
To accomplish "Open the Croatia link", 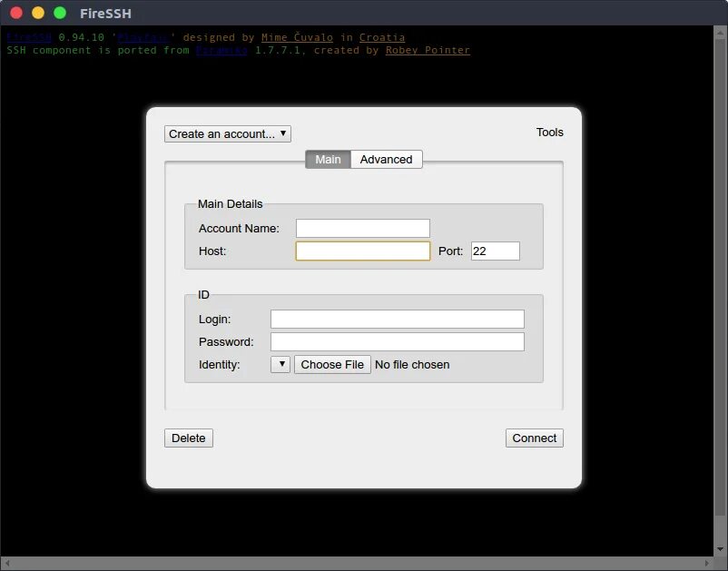I will click(382, 37).
